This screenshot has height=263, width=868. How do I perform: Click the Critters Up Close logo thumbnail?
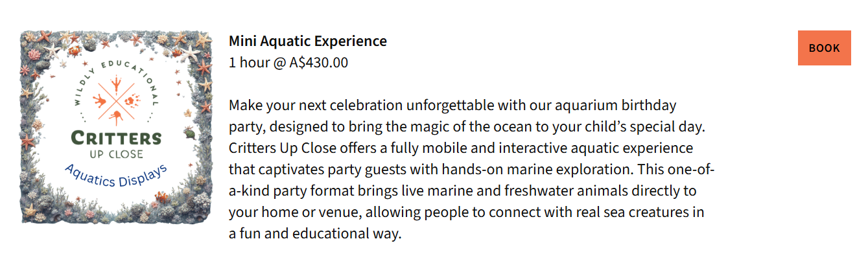click(x=117, y=127)
